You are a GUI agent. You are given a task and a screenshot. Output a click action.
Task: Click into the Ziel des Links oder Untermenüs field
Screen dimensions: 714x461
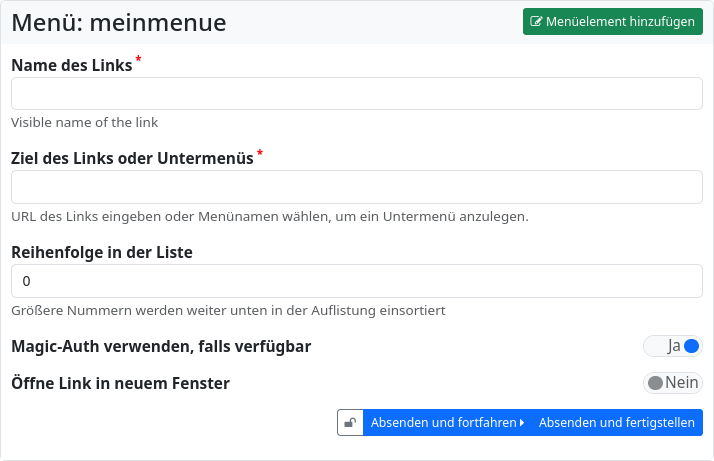tap(357, 187)
